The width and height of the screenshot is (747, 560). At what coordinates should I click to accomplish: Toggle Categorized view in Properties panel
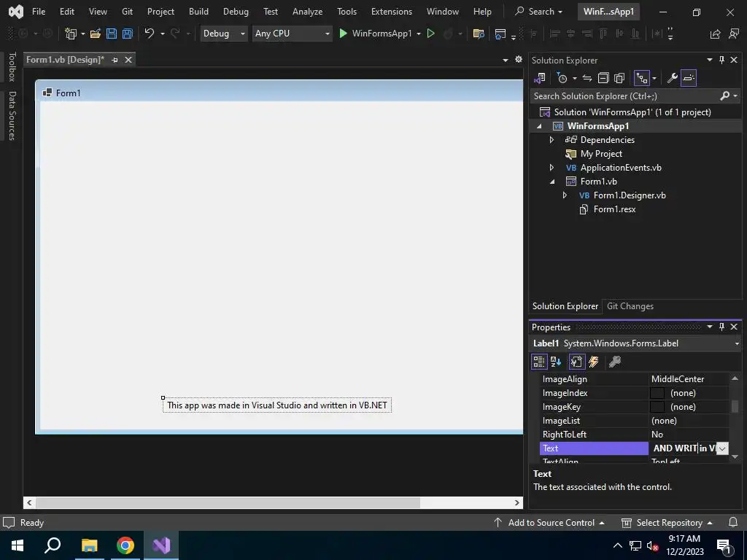pyautogui.click(x=539, y=362)
